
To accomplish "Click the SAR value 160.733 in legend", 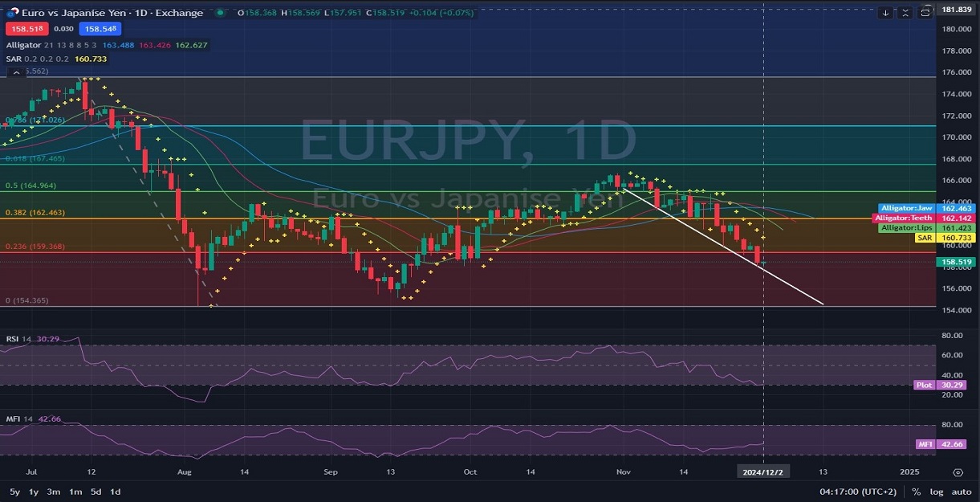I will pyautogui.click(x=90, y=59).
